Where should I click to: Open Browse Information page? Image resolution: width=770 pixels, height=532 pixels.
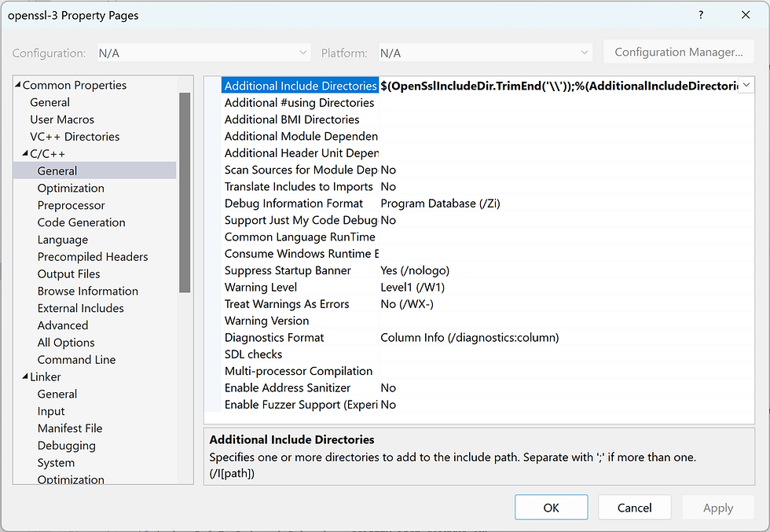click(88, 292)
